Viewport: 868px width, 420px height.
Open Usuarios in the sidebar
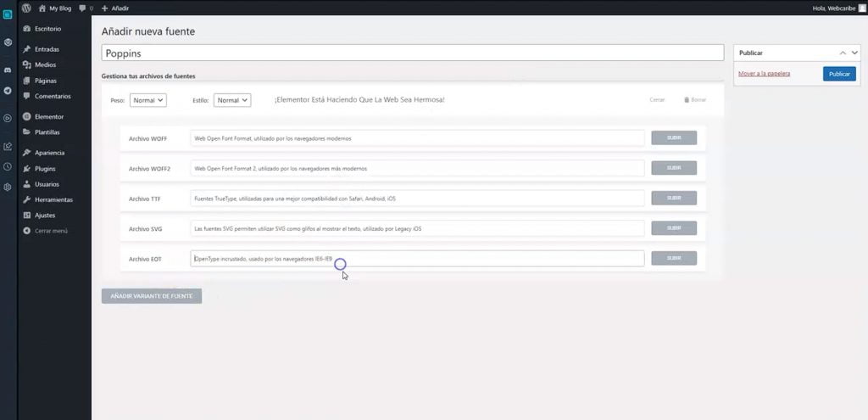pyautogui.click(x=47, y=184)
